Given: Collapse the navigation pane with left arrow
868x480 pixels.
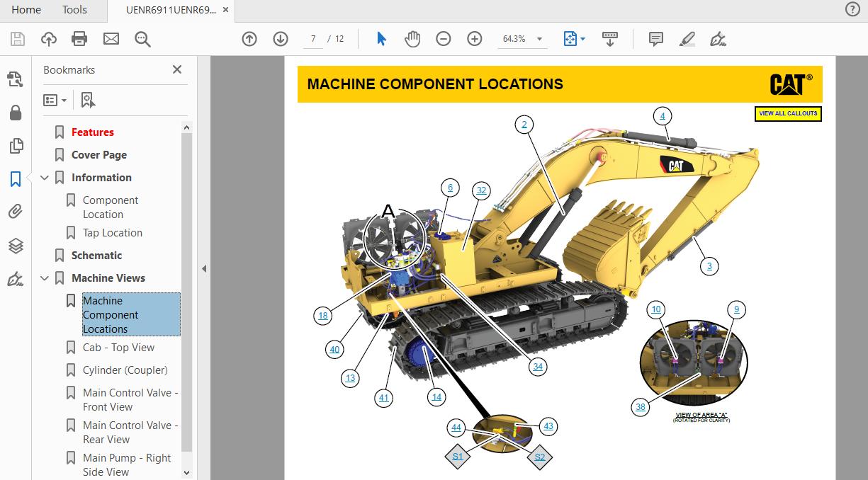Looking at the screenshot, I should tap(204, 268).
